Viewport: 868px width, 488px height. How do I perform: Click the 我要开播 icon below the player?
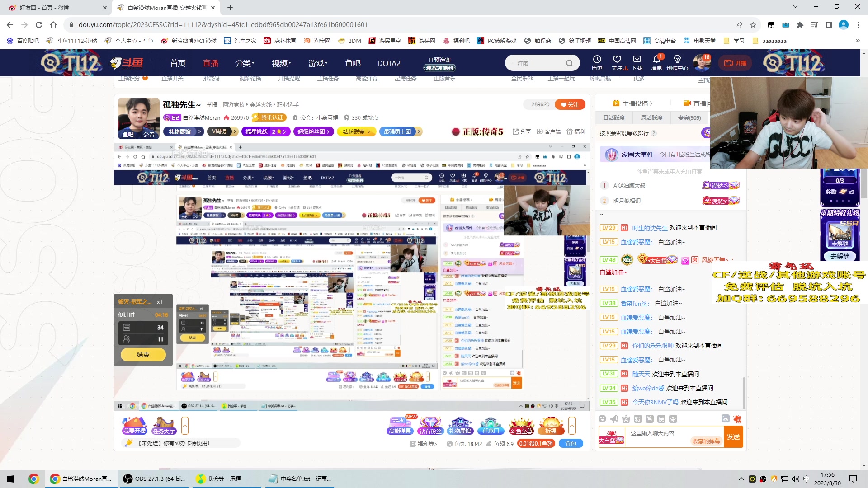[134, 426]
